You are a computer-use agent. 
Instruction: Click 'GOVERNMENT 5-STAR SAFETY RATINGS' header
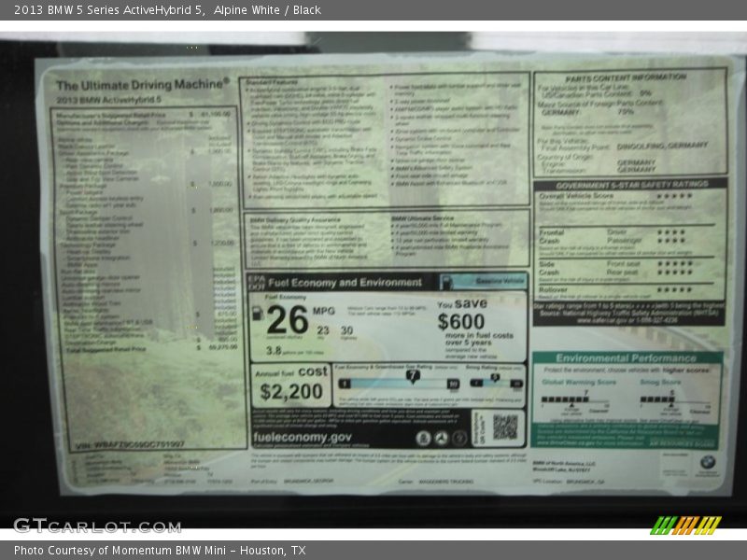click(632, 185)
